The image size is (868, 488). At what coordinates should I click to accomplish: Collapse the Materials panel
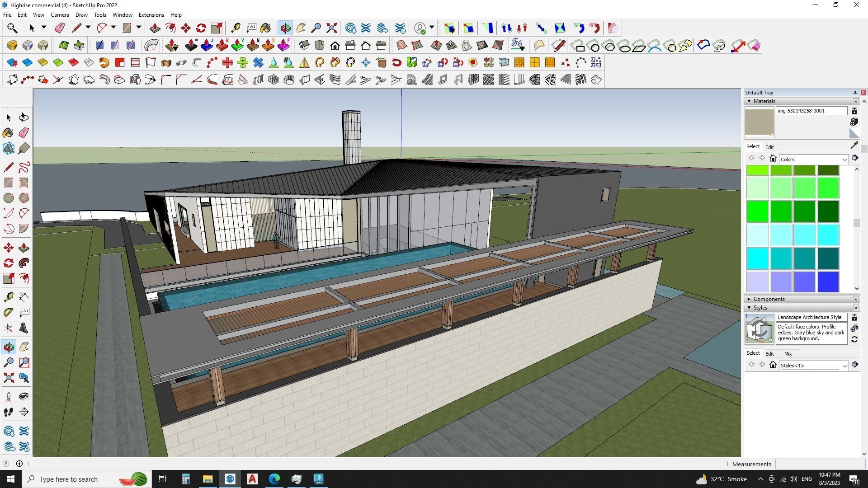(749, 101)
